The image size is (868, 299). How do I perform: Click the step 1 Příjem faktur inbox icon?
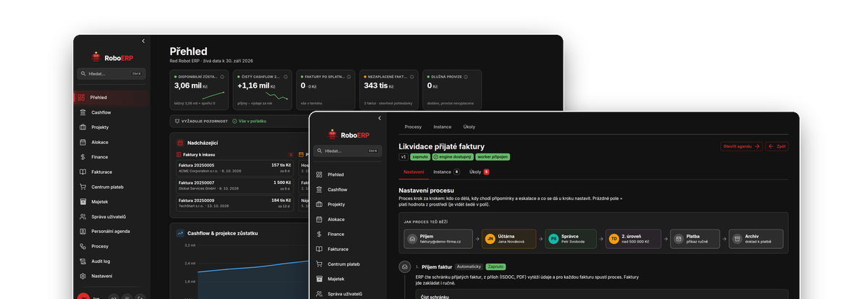point(406,266)
